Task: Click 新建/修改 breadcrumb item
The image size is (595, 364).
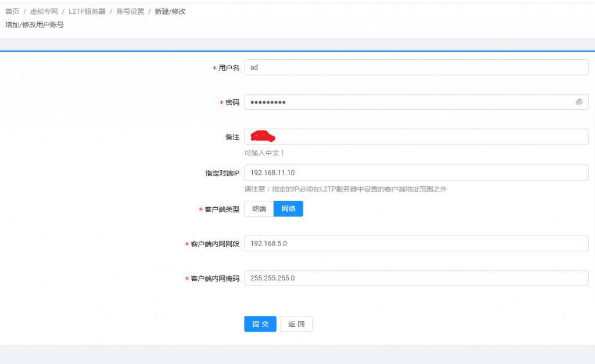Action: [170, 11]
